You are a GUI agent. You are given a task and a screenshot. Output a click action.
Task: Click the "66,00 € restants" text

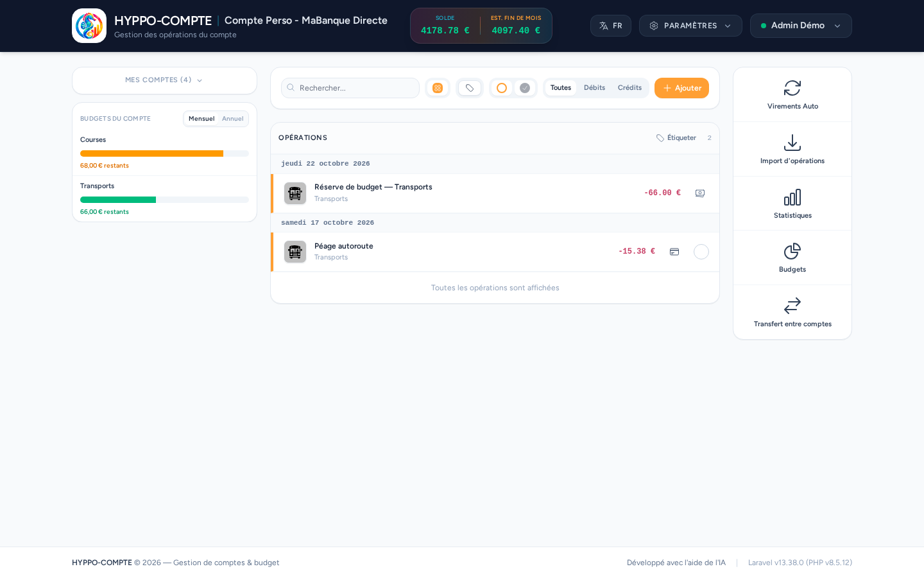pos(105,212)
